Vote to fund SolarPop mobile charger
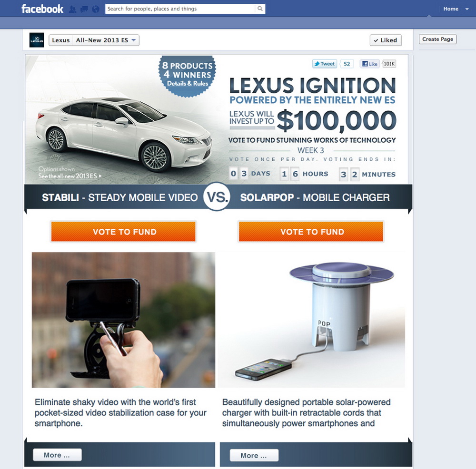 coord(311,232)
